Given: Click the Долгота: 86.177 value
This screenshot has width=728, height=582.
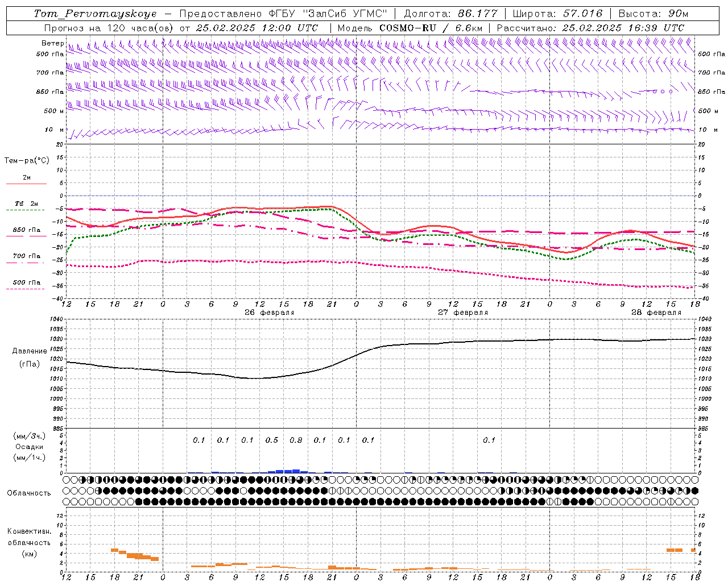Looking at the screenshot, I should click(x=450, y=14).
